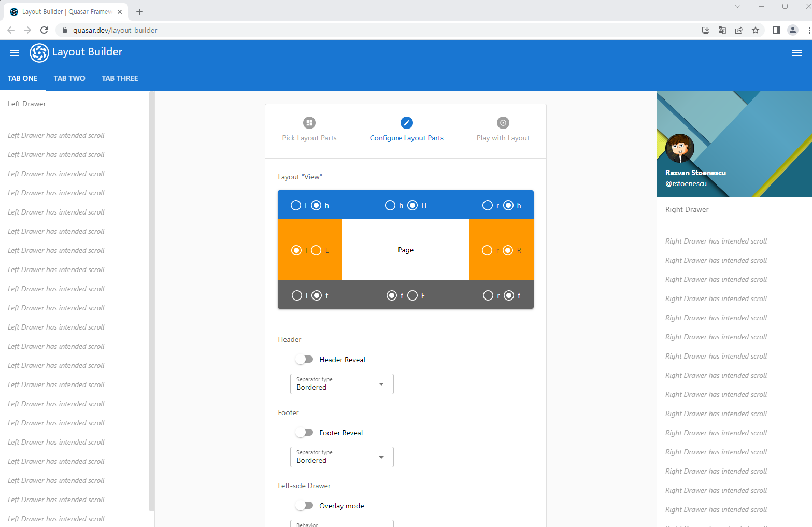Click the 'Left-side Drawer' section label
This screenshot has width=812, height=527.
click(x=304, y=486)
